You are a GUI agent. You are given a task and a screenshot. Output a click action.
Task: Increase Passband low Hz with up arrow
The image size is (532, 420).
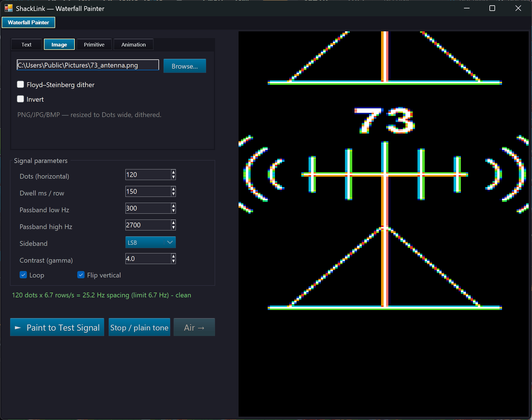(x=174, y=206)
